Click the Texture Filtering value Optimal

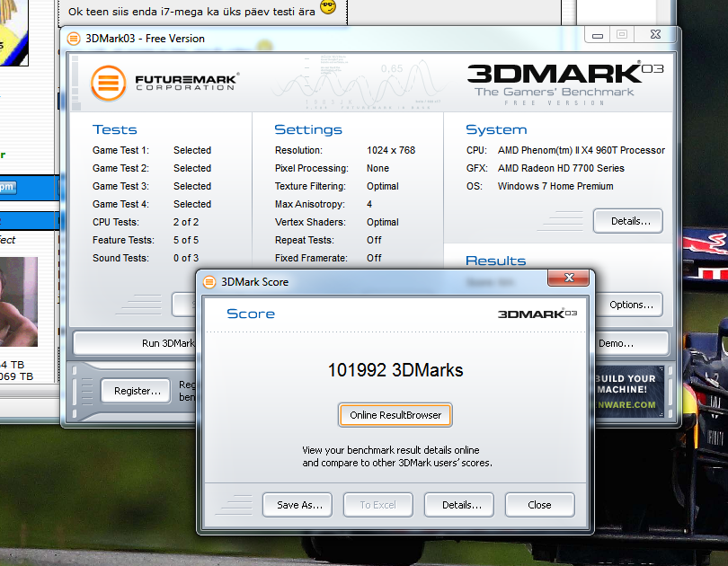(x=383, y=186)
